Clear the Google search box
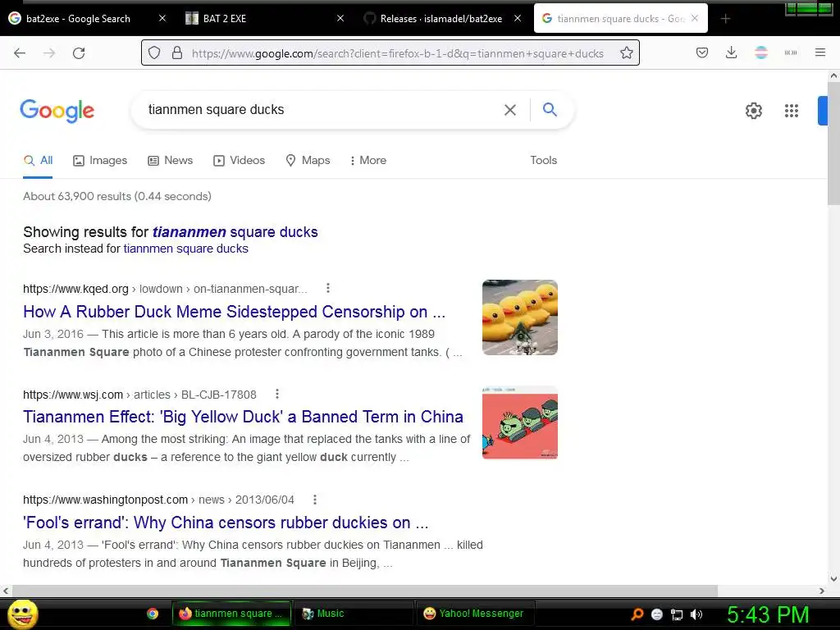 click(x=510, y=110)
